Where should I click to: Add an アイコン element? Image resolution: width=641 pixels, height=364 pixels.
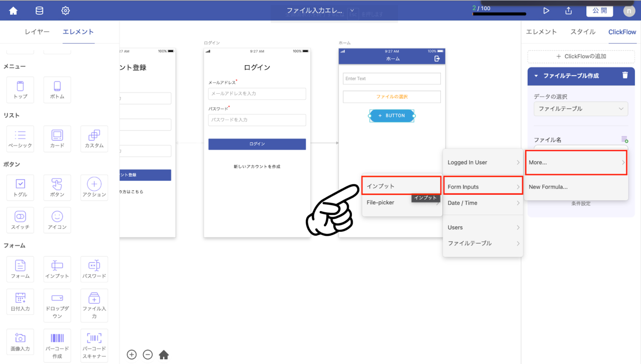(x=57, y=220)
